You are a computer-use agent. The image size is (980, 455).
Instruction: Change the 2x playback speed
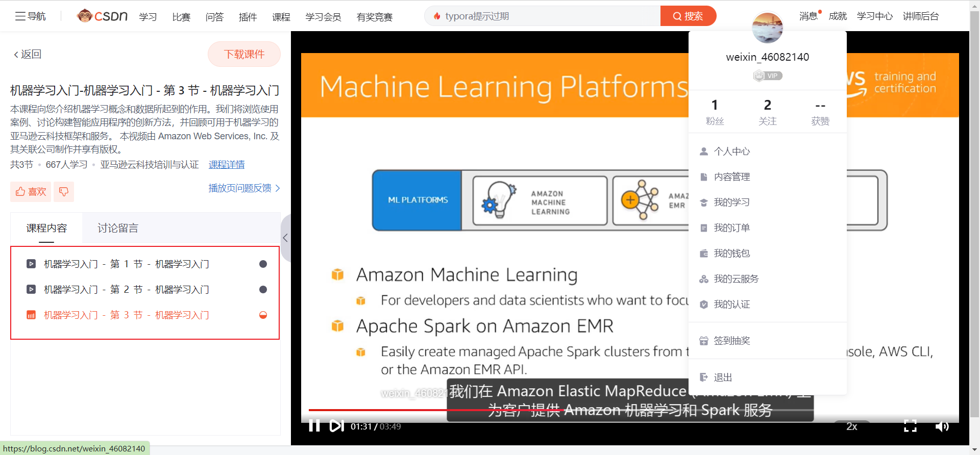pos(852,426)
